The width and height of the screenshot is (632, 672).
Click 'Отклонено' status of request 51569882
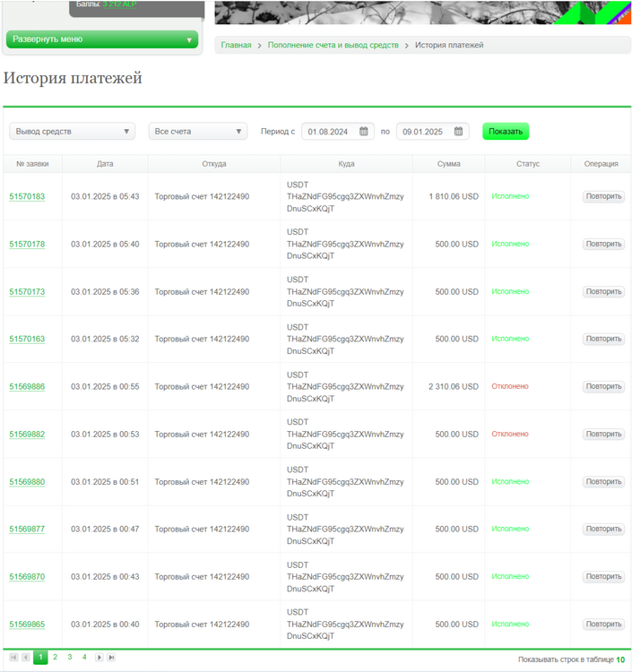[x=510, y=434]
